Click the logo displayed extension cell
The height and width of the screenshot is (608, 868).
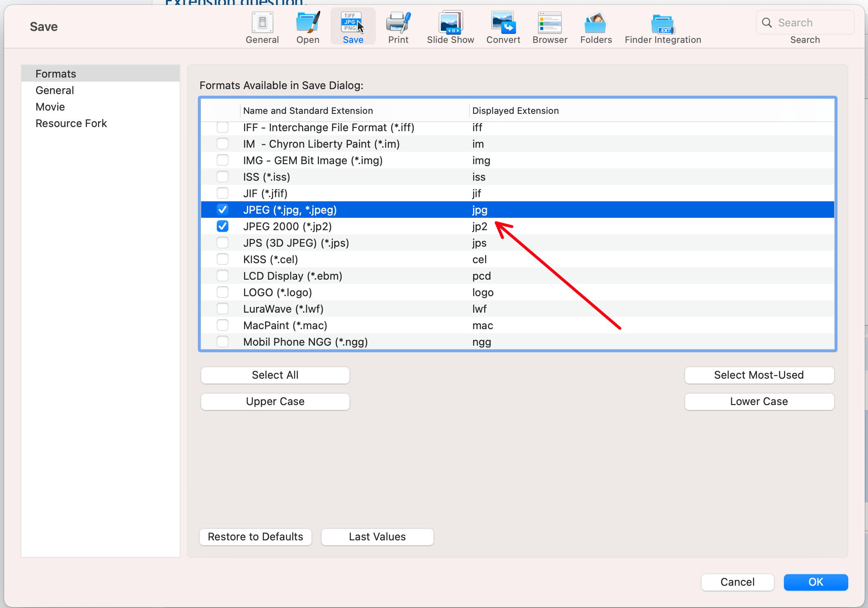(x=483, y=292)
